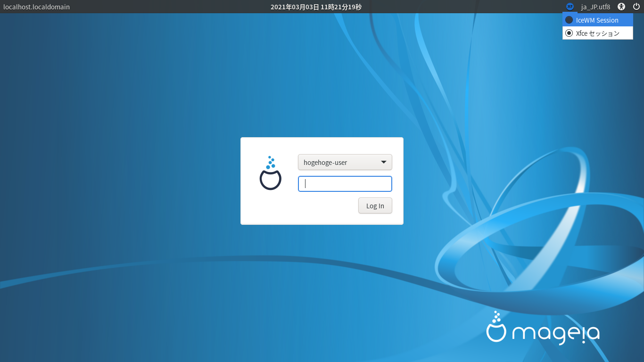This screenshot has width=644, height=362.
Task: Open the session selector icon in top panel
Action: (570, 7)
